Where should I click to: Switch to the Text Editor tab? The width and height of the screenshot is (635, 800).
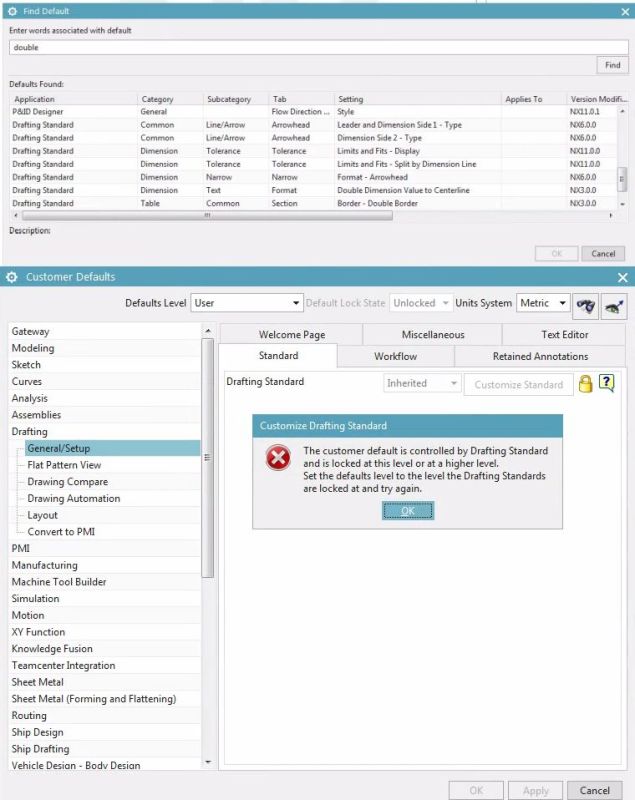coord(564,335)
